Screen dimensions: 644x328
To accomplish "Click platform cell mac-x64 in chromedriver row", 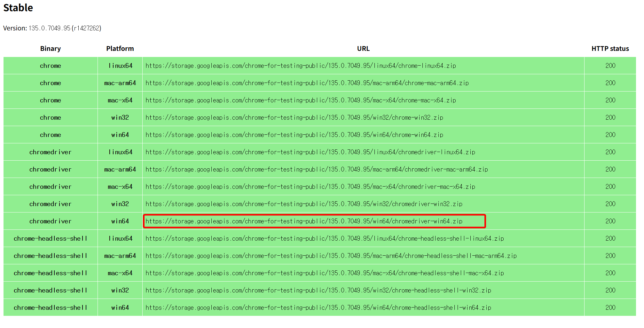I will (120, 187).
